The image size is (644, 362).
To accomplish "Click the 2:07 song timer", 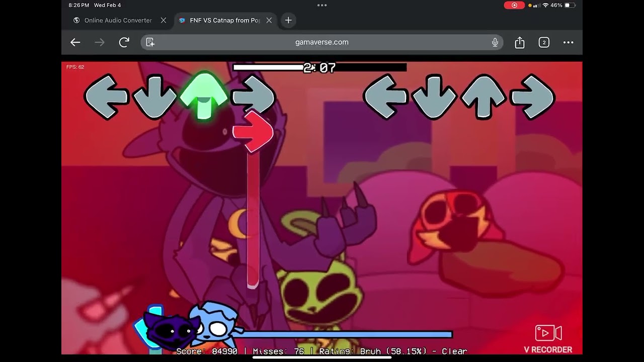I will [x=319, y=68].
